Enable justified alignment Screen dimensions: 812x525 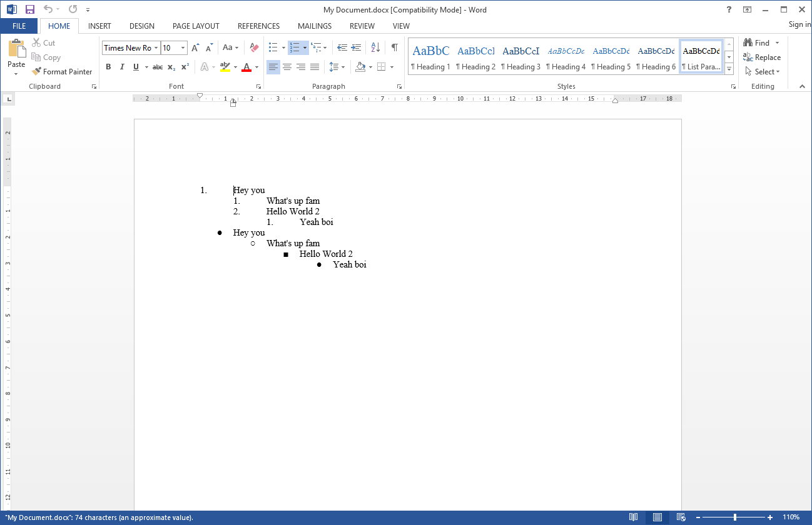click(x=315, y=66)
